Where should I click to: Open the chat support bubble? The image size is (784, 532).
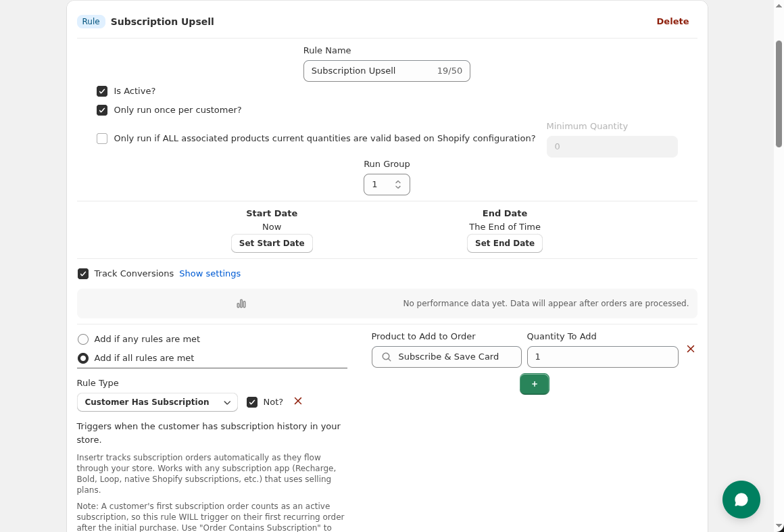[x=741, y=500]
